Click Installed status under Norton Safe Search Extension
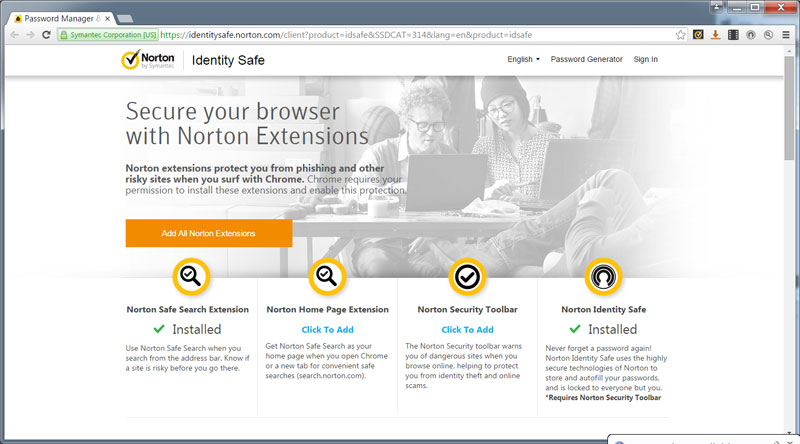 coord(187,329)
